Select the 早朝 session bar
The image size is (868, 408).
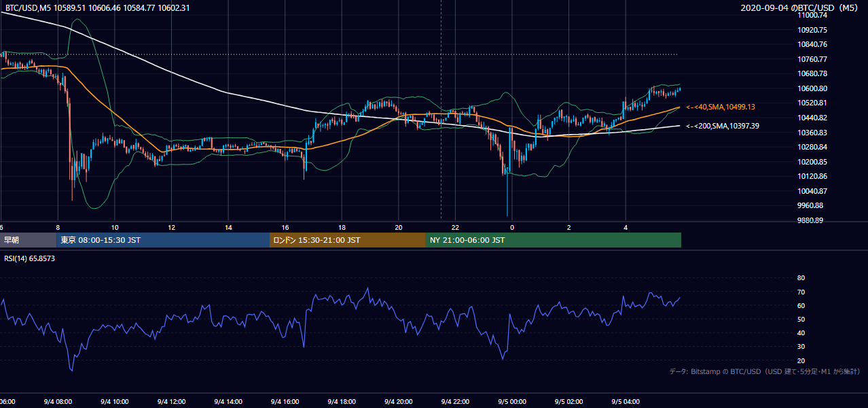(x=28, y=240)
